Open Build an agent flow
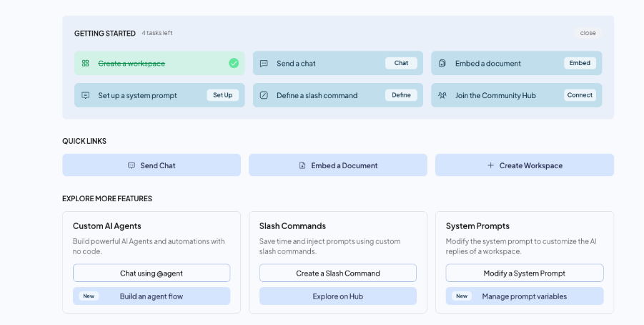This screenshot has width=644, height=325. [x=152, y=296]
